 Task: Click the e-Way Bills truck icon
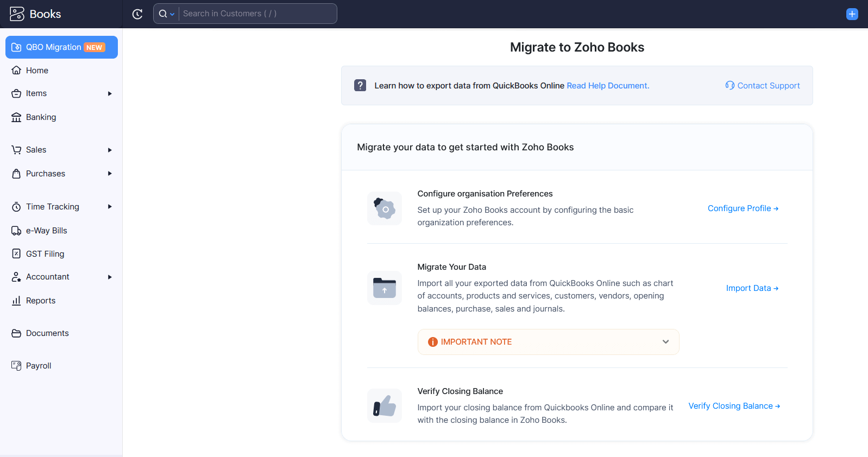pyautogui.click(x=16, y=231)
